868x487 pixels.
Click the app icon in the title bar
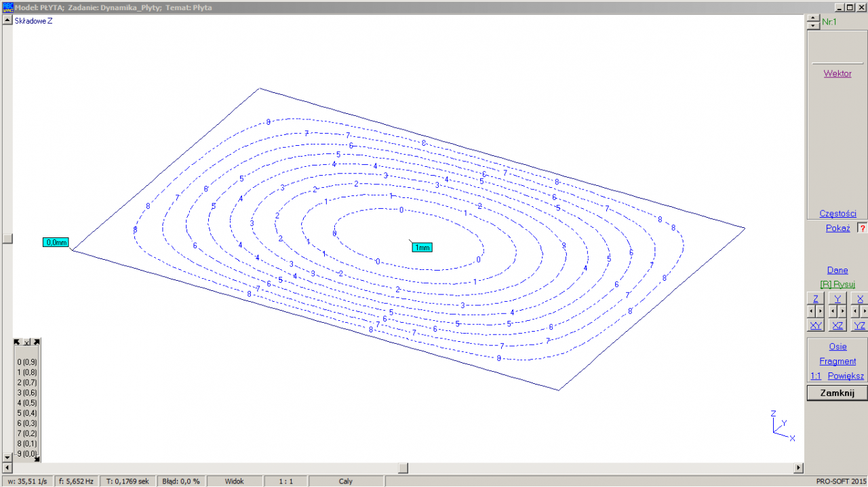(x=8, y=7)
